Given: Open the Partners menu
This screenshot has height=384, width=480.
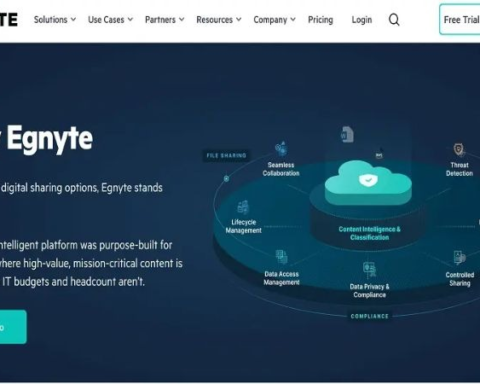Looking at the screenshot, I should point(165,20).
